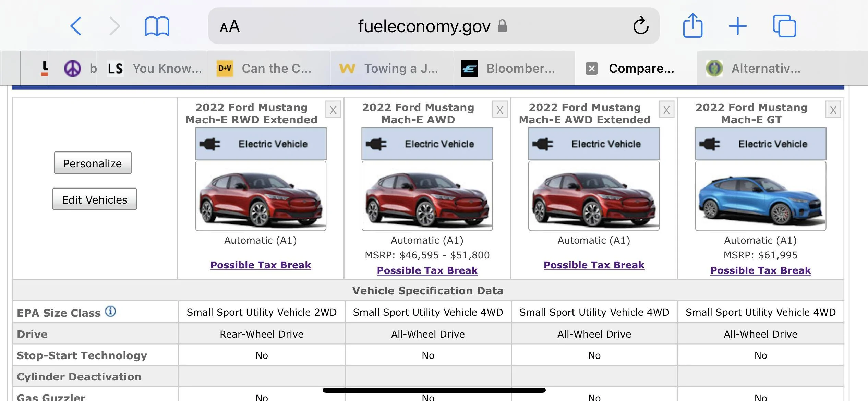
Task: Switch to the Bloomberg tab
Action: coord(514,69)
